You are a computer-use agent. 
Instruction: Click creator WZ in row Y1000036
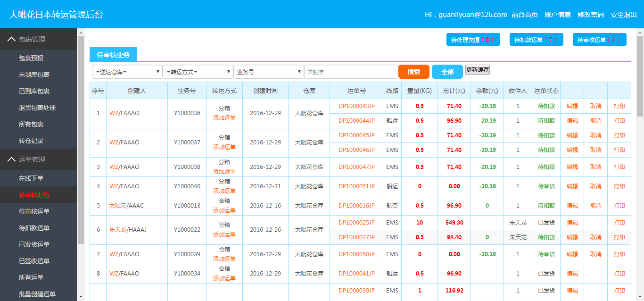click(113, 113)
